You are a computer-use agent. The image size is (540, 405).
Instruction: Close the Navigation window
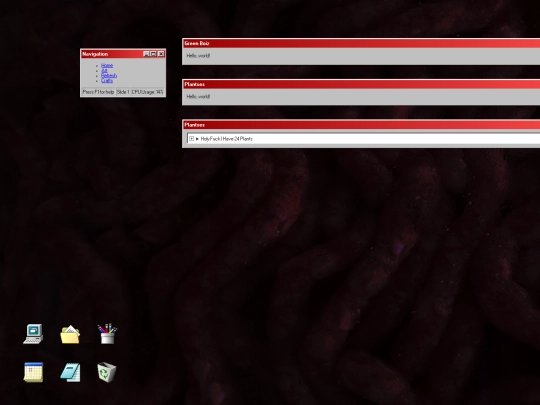(x=161, y=54)
